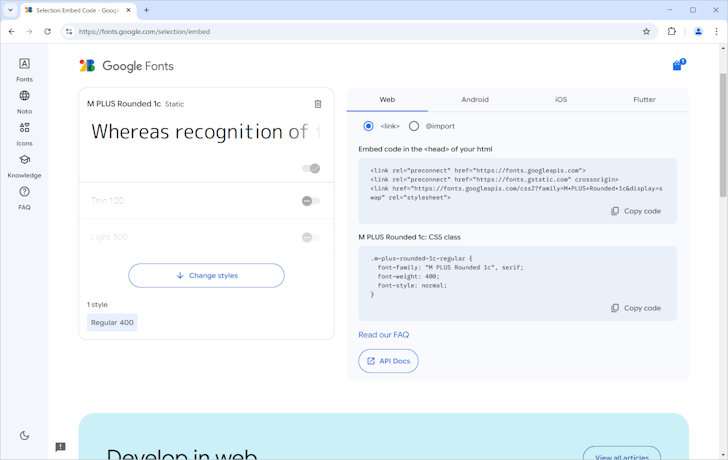Open Chrome three-dot menu
Image resolution: width=728 pixels, height=460 pixels.
click(x=716, y=32)
